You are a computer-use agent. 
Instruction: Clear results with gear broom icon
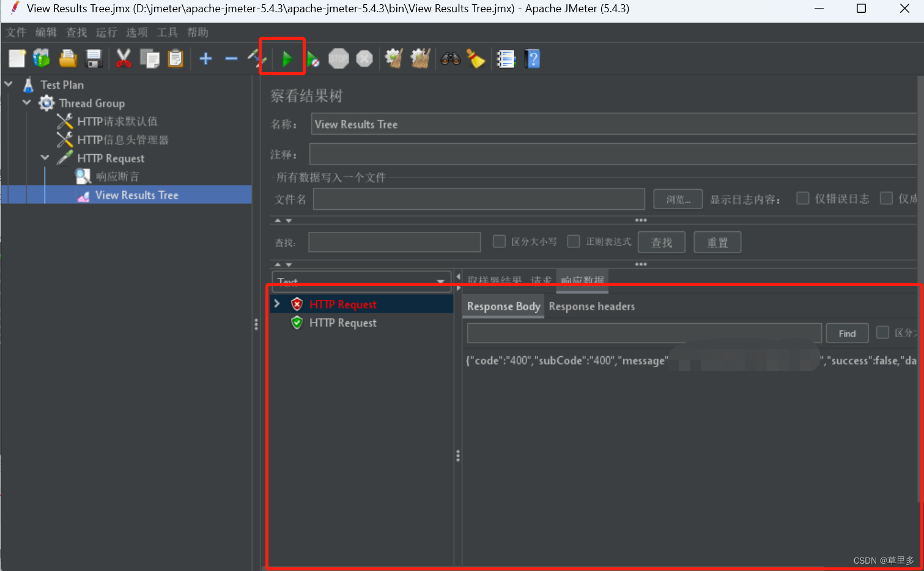394,59
